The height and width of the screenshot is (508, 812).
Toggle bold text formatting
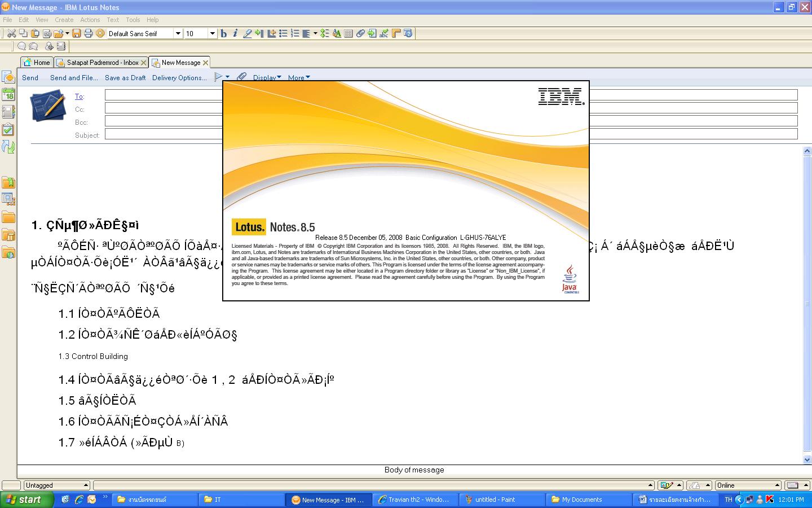[x=223, y=33]
